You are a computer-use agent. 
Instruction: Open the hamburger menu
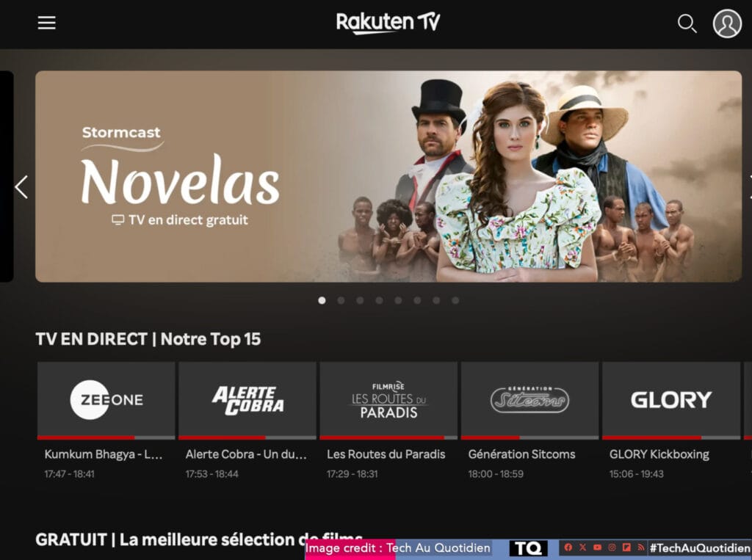[46, 23]
